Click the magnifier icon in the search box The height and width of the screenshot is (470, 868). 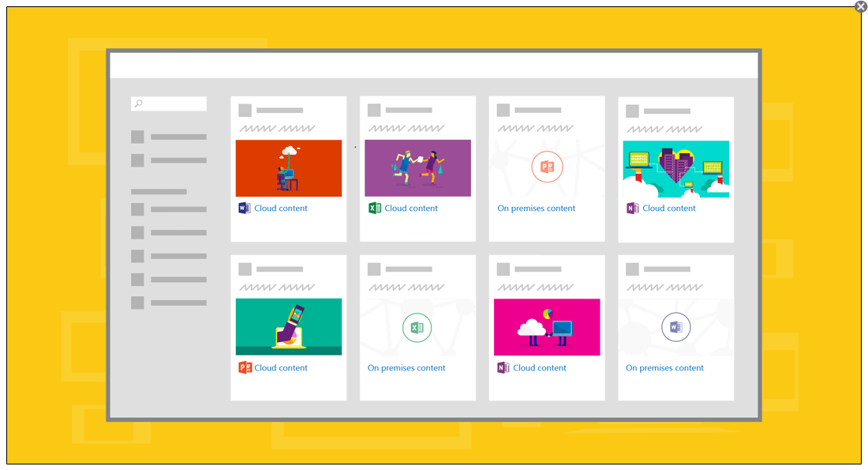point(139,103)
